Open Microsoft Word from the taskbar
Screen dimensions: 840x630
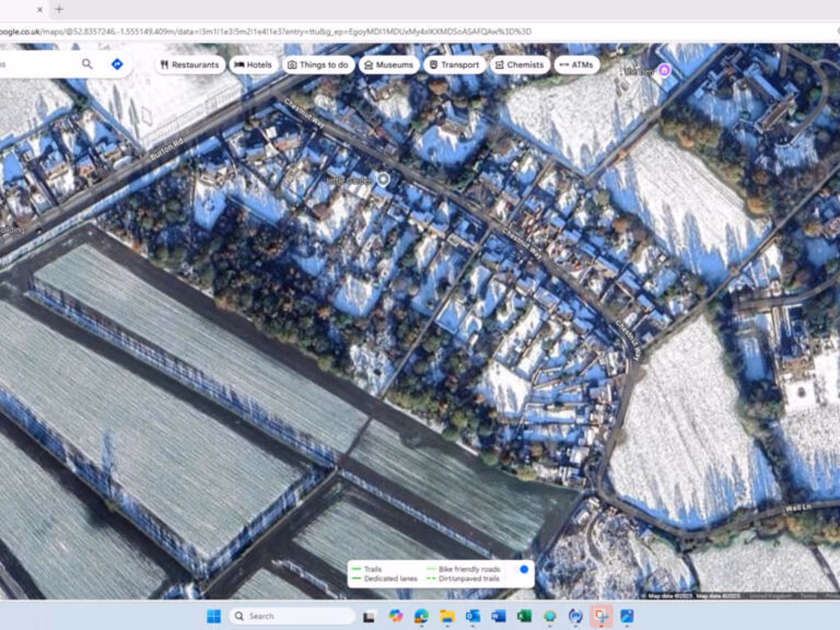[498, 616]
